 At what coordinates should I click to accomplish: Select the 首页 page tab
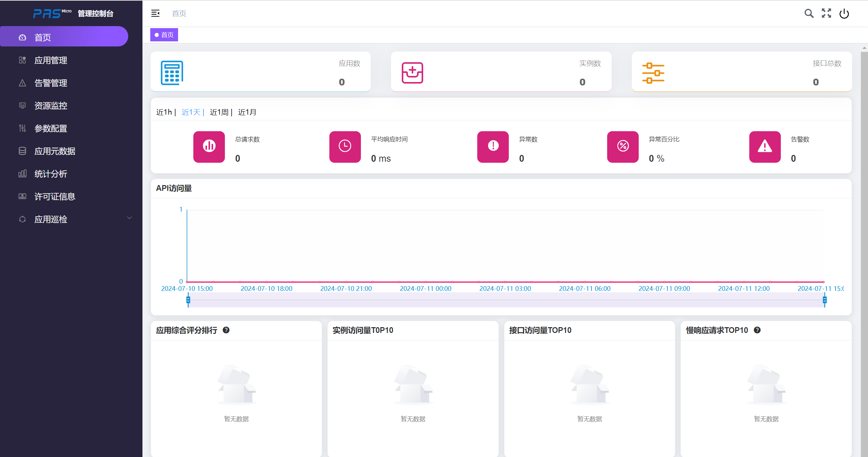[164, 35]
